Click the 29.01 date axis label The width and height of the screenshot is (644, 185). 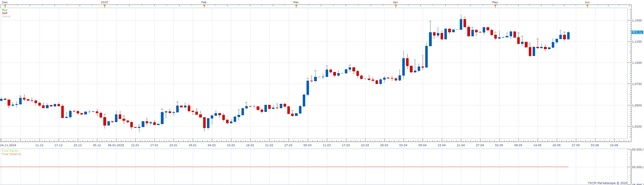click(193, 145)
